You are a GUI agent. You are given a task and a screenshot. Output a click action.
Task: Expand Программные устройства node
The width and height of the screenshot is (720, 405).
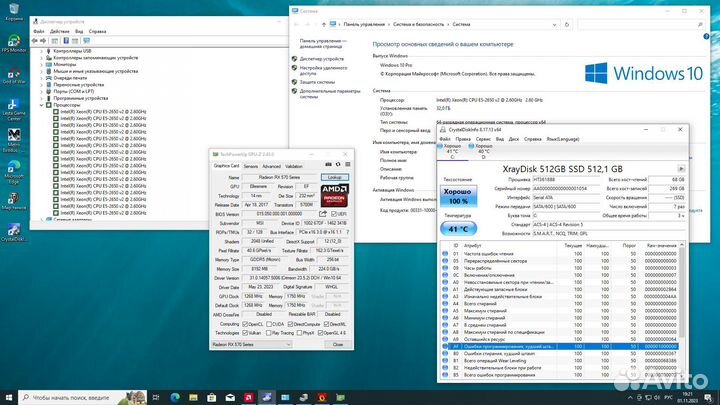[x=42, y=98]
